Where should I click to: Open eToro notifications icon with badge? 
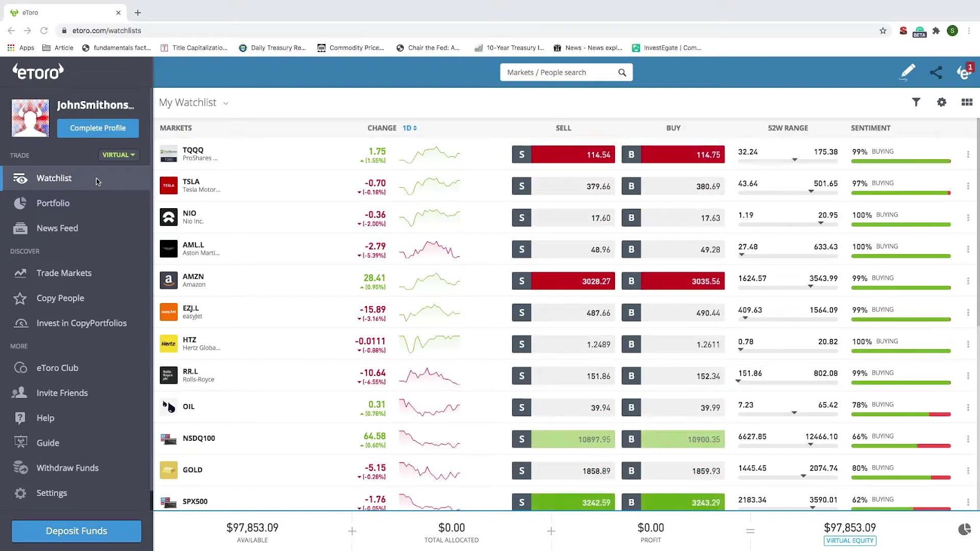(x=965, y=72)
